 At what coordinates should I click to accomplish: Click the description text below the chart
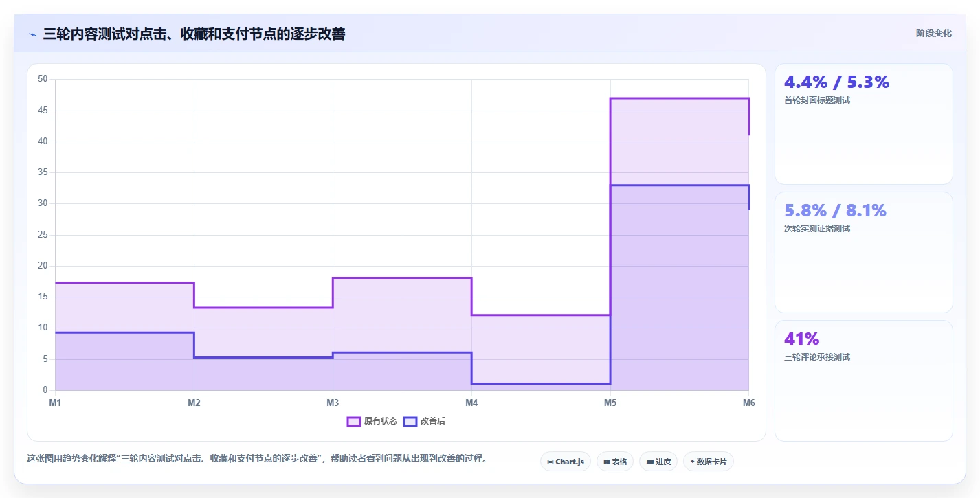click(x=257, y=458)
